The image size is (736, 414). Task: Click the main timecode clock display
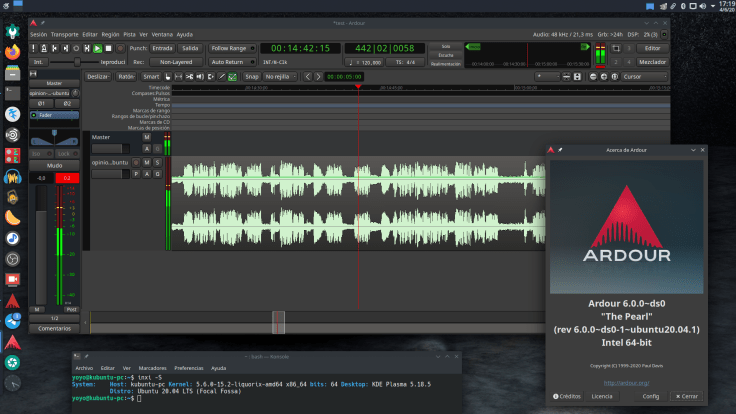coord(300,47)
